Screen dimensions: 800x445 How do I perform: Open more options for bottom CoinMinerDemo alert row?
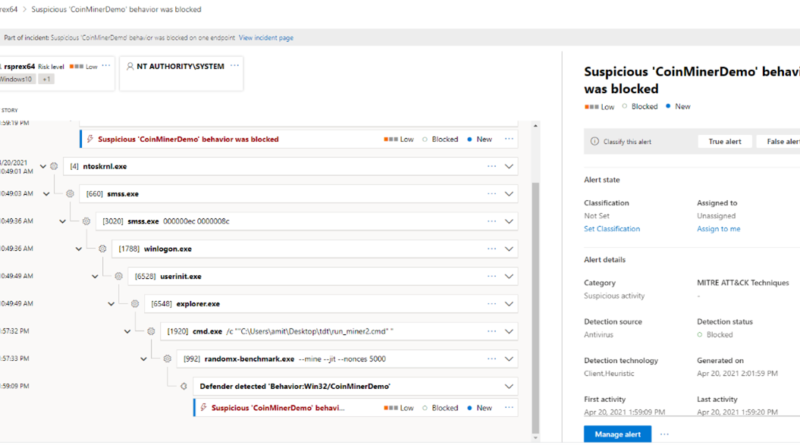[509, 408]
